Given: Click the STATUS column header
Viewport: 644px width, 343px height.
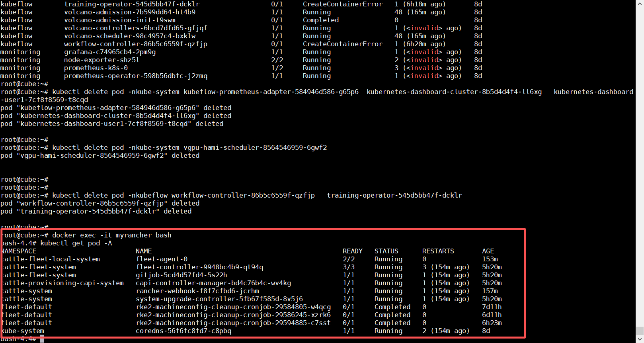Looking at the screenshot, I should point(386,251).
